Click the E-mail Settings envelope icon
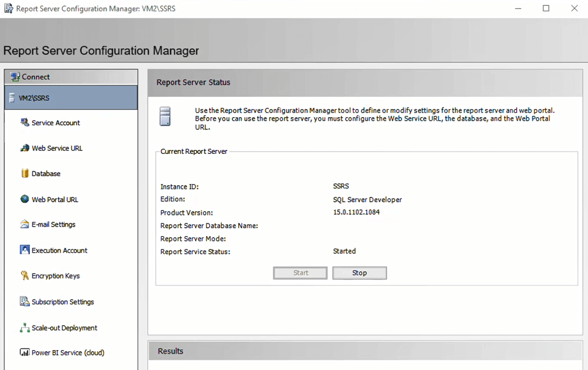 point(25,224)
